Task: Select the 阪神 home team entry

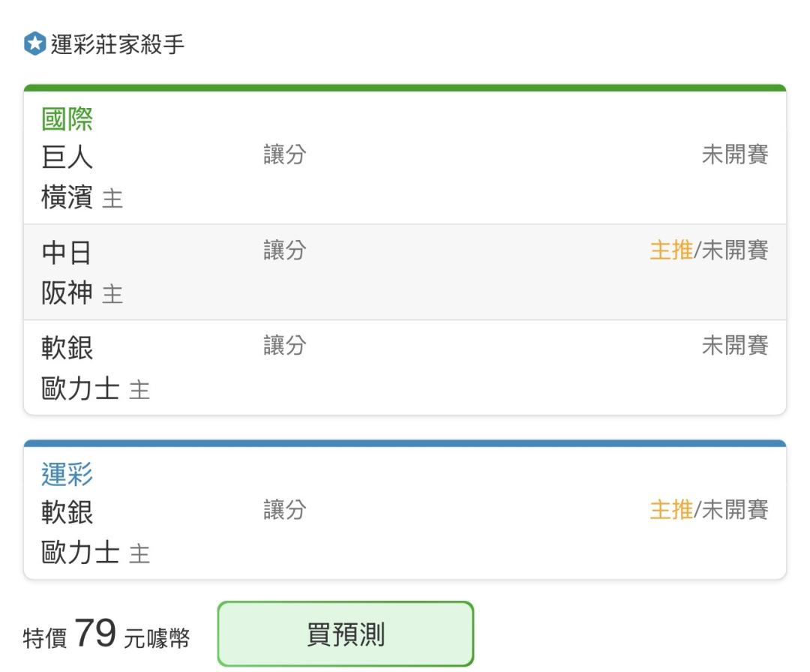Action: pos(67,292)
